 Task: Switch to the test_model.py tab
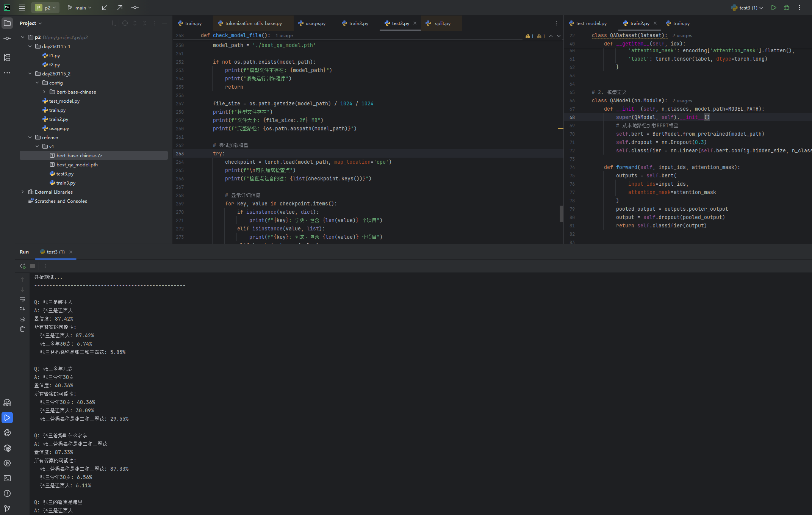pos(591,23)
